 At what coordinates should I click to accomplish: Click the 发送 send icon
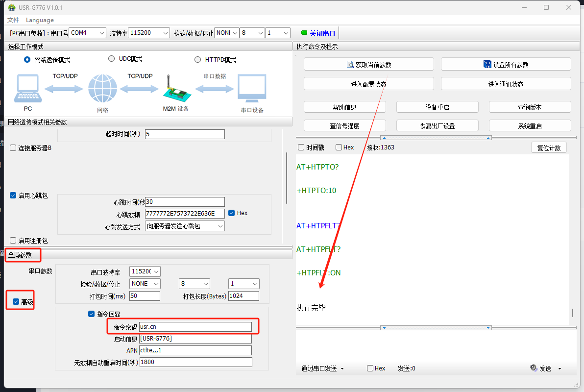point(534,368)
